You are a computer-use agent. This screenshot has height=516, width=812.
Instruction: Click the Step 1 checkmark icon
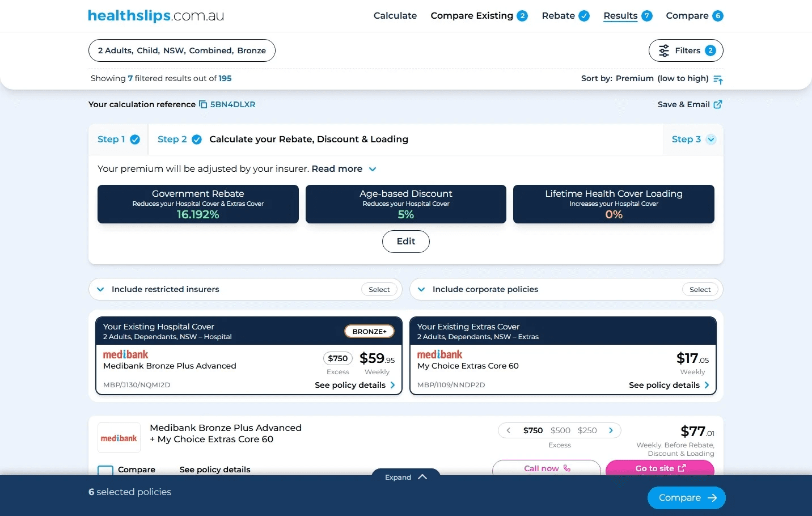[x=135, y=139]
